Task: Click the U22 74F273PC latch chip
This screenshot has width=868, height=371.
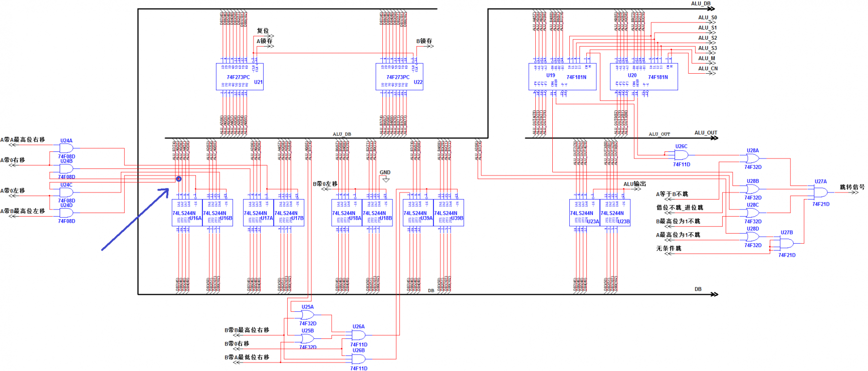Action: point(399,77)
